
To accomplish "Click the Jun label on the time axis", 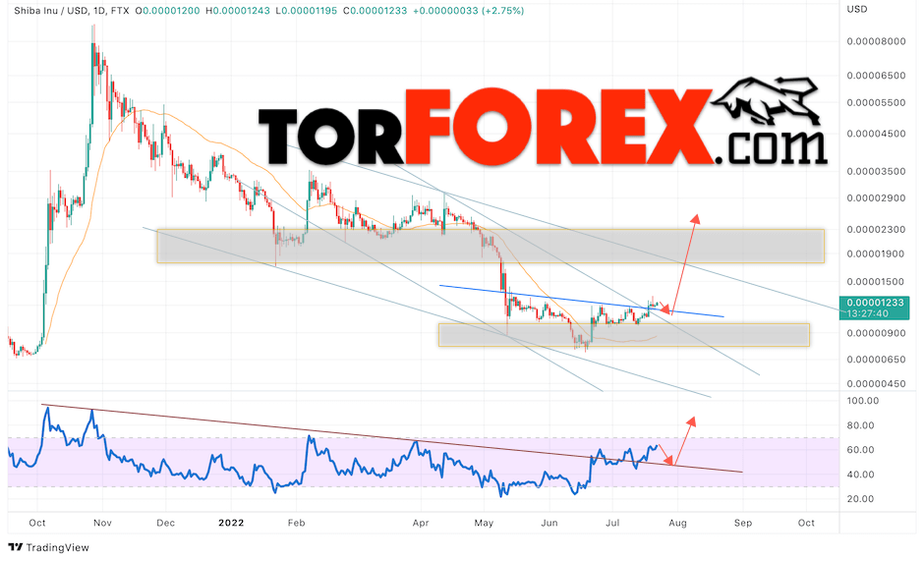I will [x=549, y=523].
